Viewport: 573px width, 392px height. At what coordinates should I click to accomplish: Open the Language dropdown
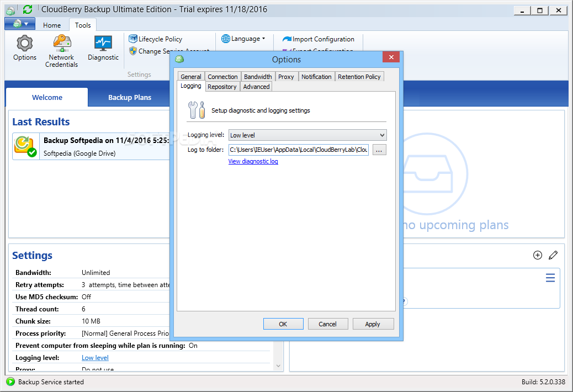pos(243,39)
